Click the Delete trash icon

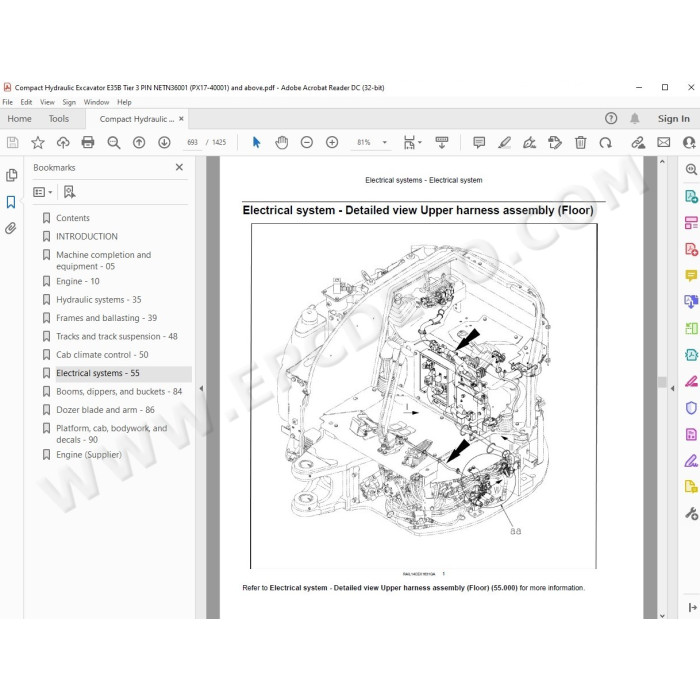(x=580, y=142)
